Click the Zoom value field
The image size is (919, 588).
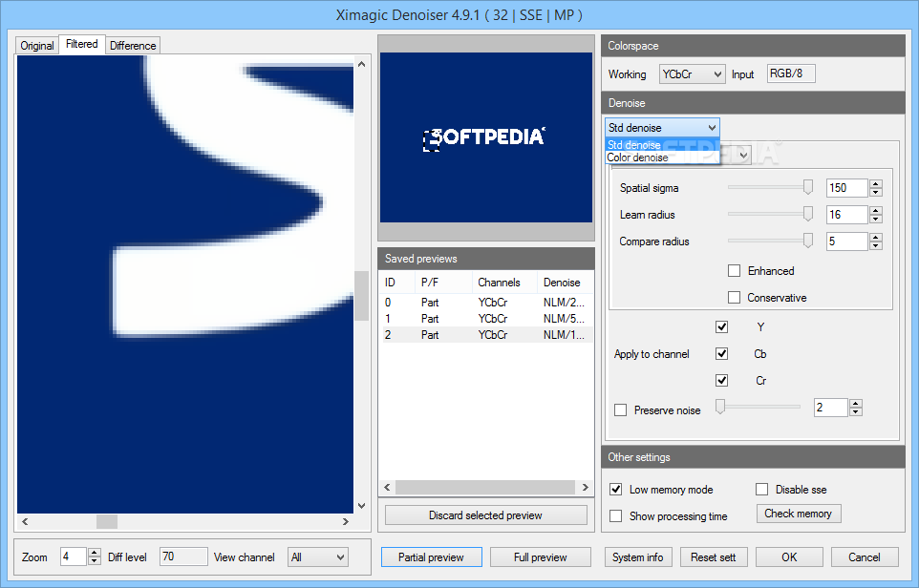click(x=74, y=556)
